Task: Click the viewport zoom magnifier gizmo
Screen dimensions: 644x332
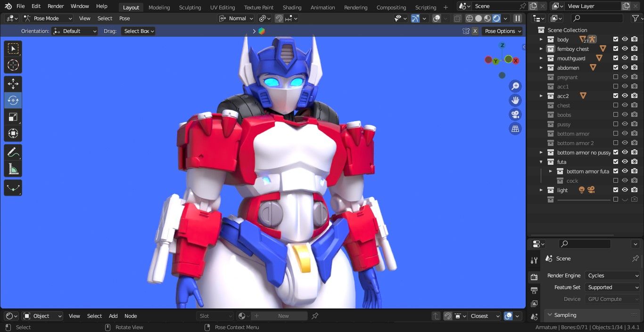Action: click(x=515, y=86)
